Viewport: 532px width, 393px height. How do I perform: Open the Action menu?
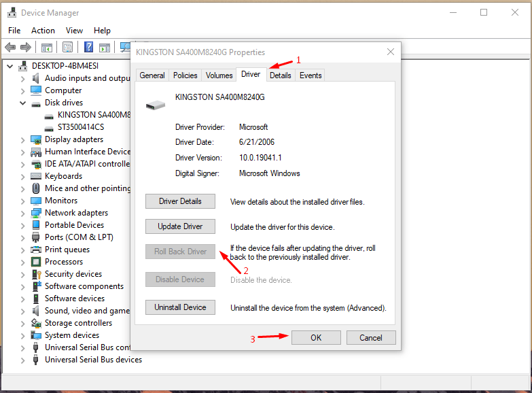click(x=43, y=31)
